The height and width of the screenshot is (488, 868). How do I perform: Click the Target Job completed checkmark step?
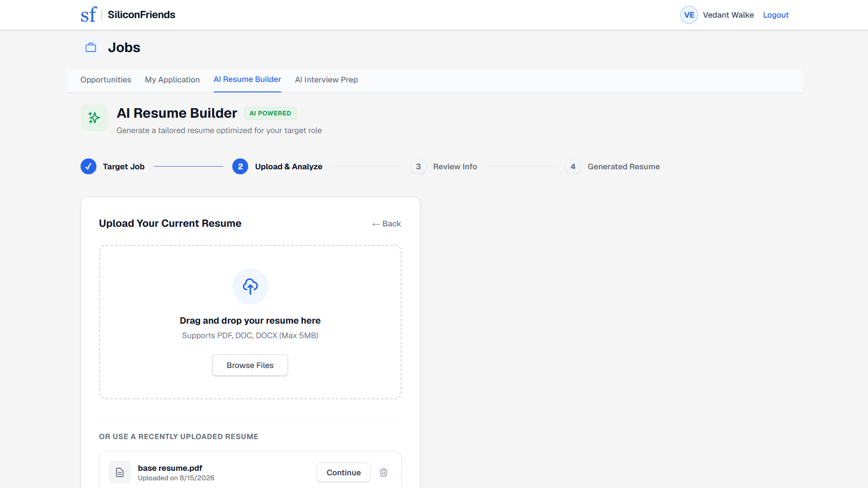[x=88, y=167]
